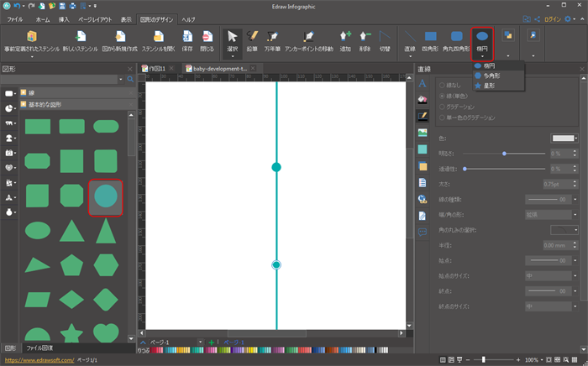Screen dimensions: 588x366
Task: Choose 星形 from the shape dropdown list
Action: [x=490, y=85]
